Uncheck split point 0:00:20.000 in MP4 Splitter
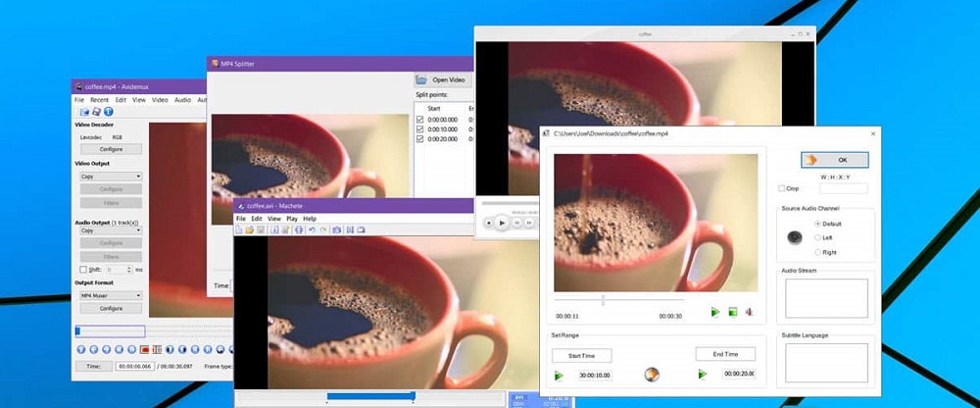The height and width of the screenshot is (408, 980). (420, 139)
